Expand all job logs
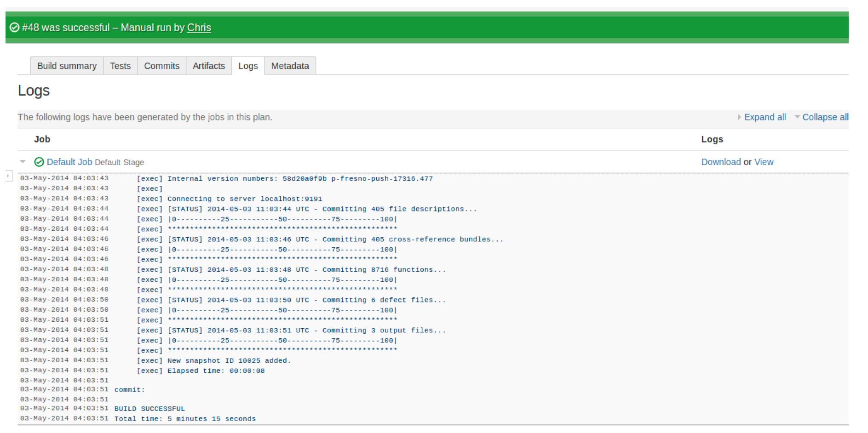 click(x=765, y=117)
